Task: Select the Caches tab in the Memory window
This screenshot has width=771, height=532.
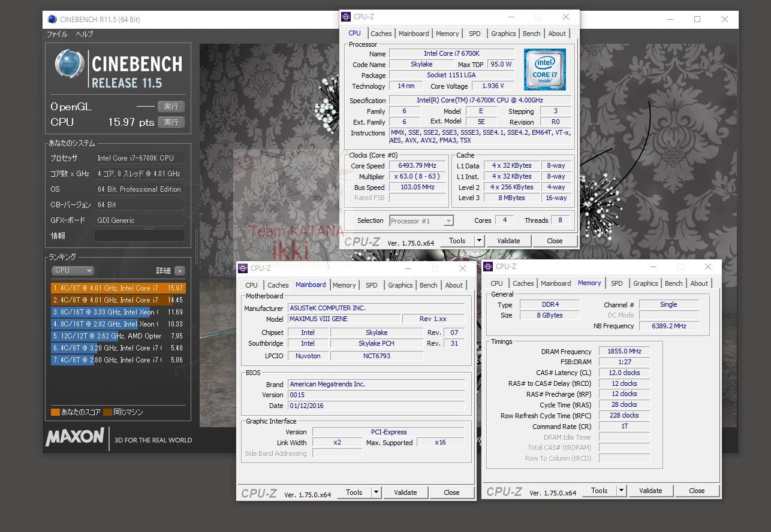Action: coord(523,283)
